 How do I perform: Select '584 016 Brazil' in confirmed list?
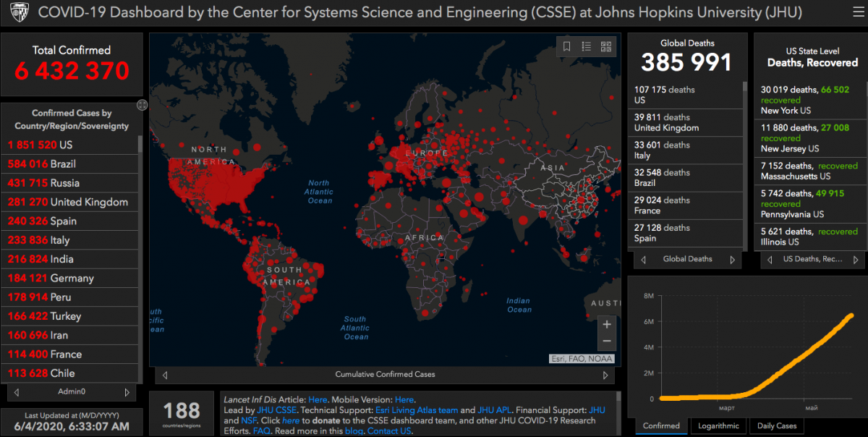coord(69,164)
